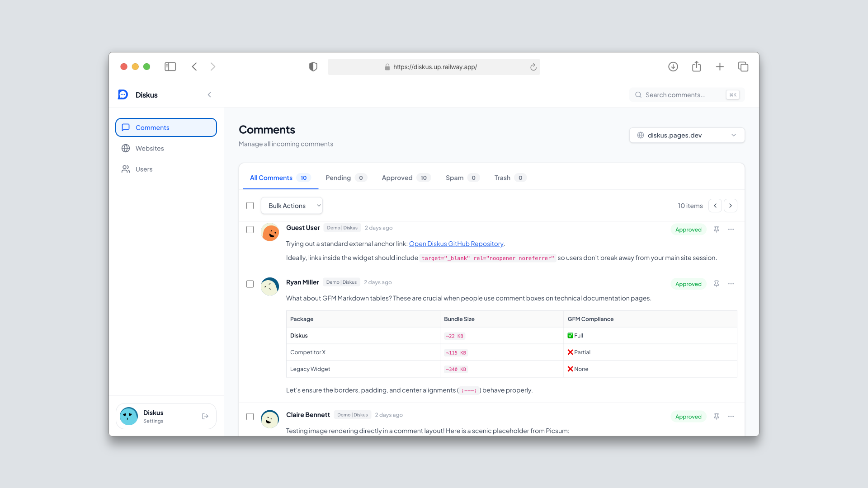Focus the Search comments field
This screenshot has width=868, height=488.
687,95
